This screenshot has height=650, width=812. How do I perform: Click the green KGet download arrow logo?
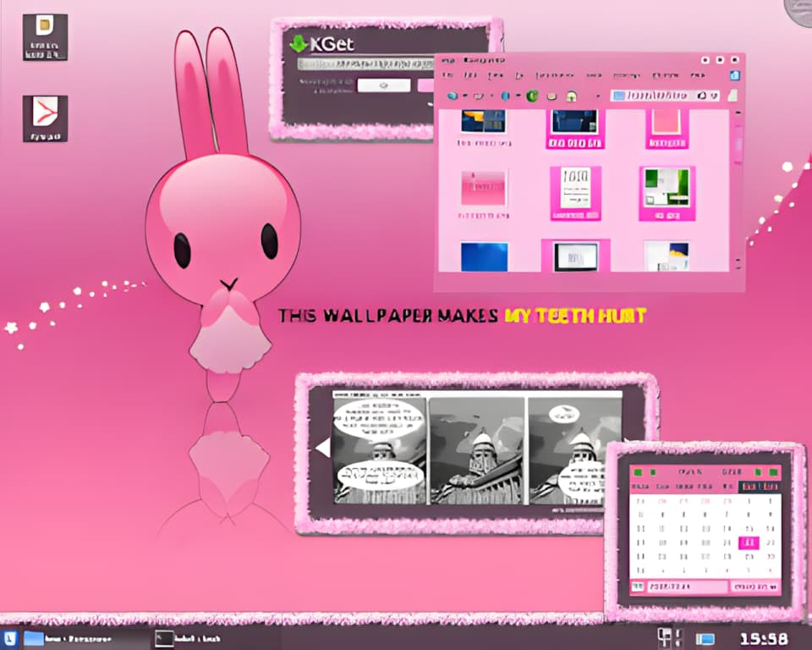pyautogui.click(x=299, y=44)
